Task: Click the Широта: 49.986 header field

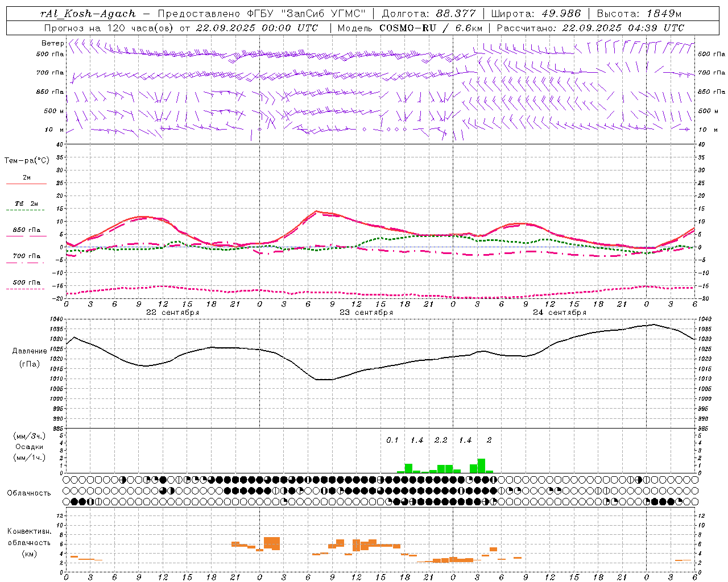Action: [x=536, y=14]
